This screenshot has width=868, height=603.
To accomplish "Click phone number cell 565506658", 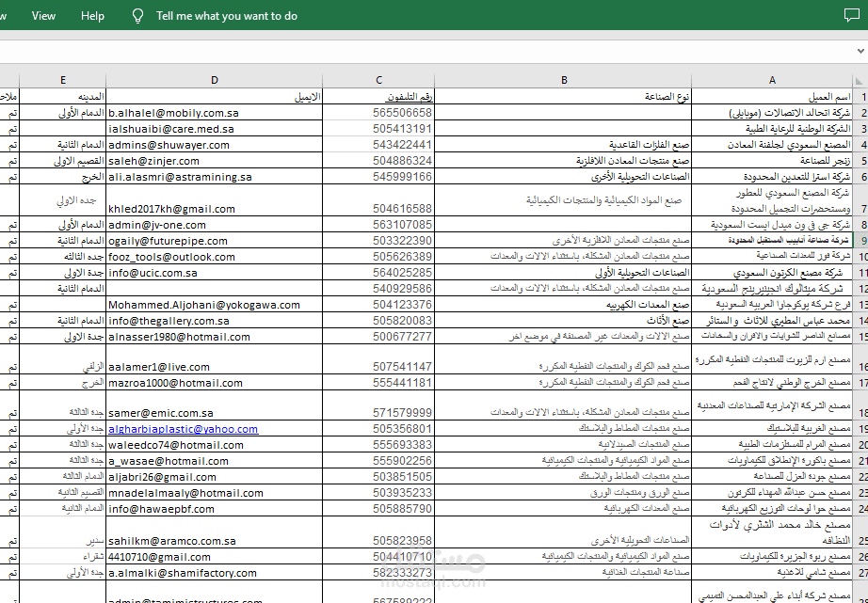I will point(378,113).
